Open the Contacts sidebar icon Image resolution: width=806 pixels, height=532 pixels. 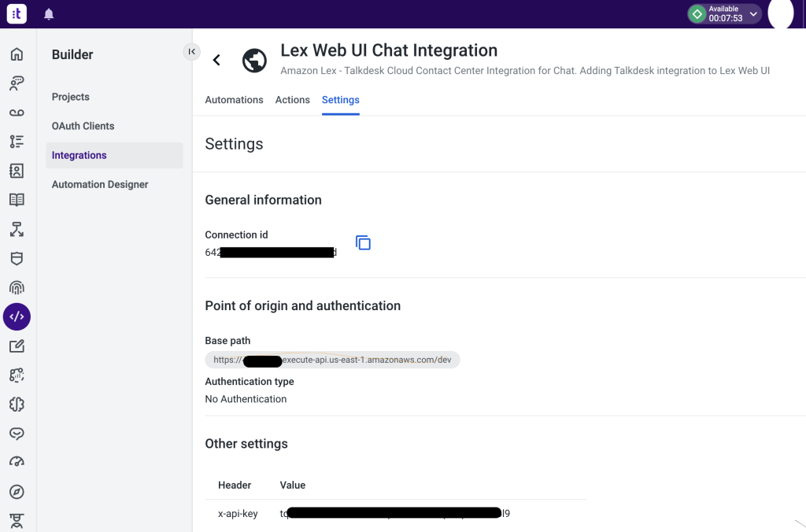click(17, 171)
